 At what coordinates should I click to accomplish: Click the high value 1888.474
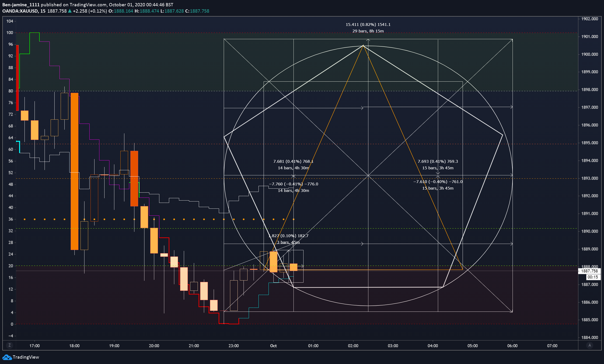(x=149, y=11)
